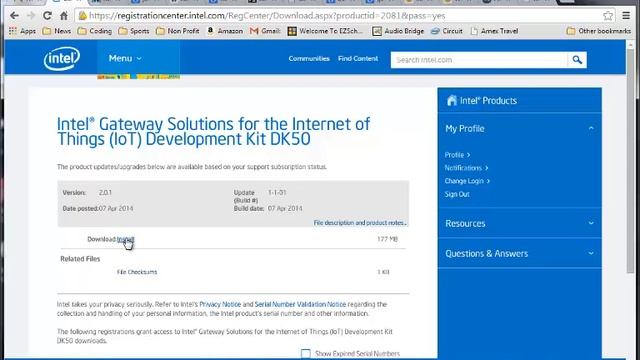The width and height of the screenshot is (640, 360).
Task: Open the Coding bookmarks folder
Action: (95, 31)
